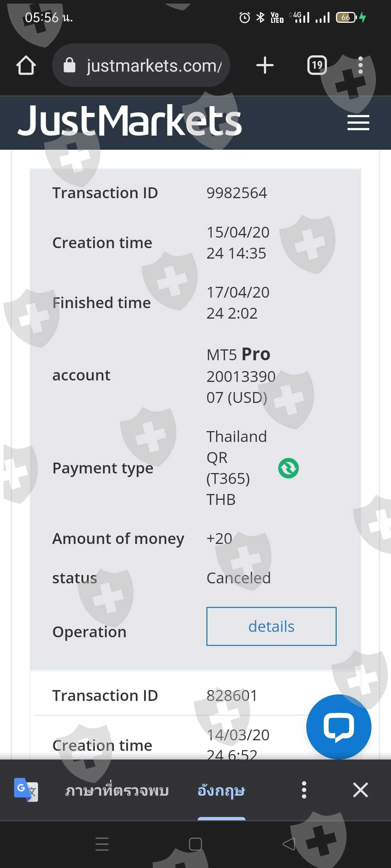Screen dimensions: 391x868
Task: Open details for the canceled transaction
Action: click(x=271, y=626)
